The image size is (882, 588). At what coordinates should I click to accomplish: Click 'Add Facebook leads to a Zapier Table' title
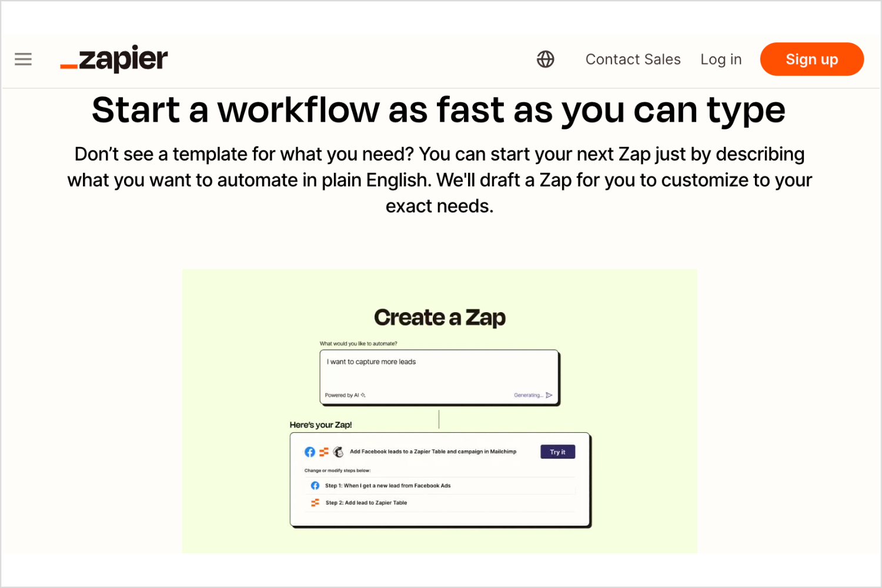433,452
